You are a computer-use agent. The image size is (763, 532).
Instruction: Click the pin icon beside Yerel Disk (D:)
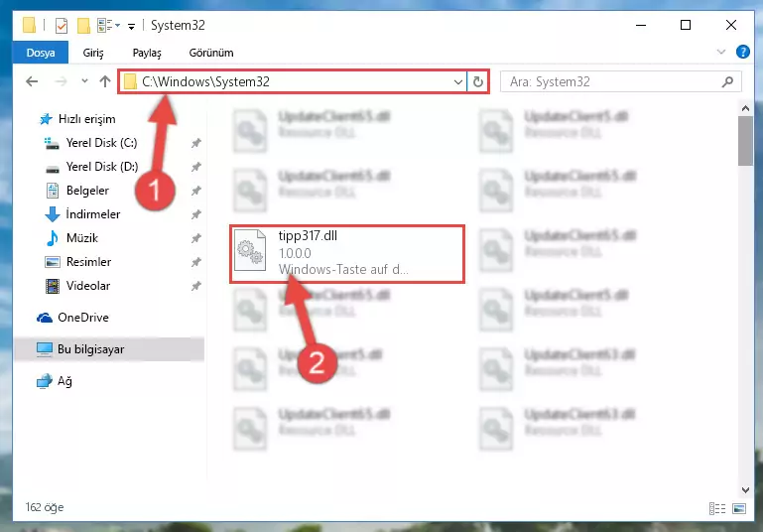tap(195, 167)
